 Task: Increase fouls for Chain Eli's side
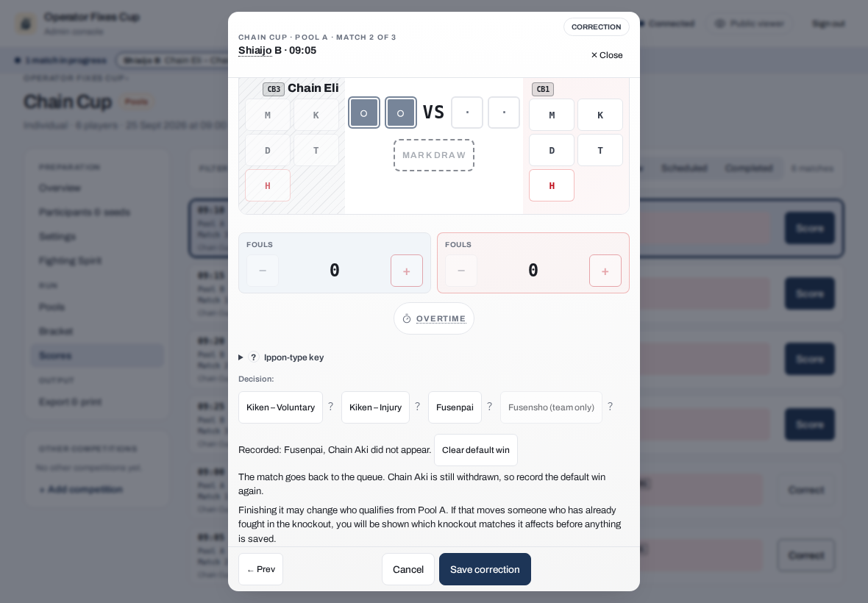coord(406,271)
